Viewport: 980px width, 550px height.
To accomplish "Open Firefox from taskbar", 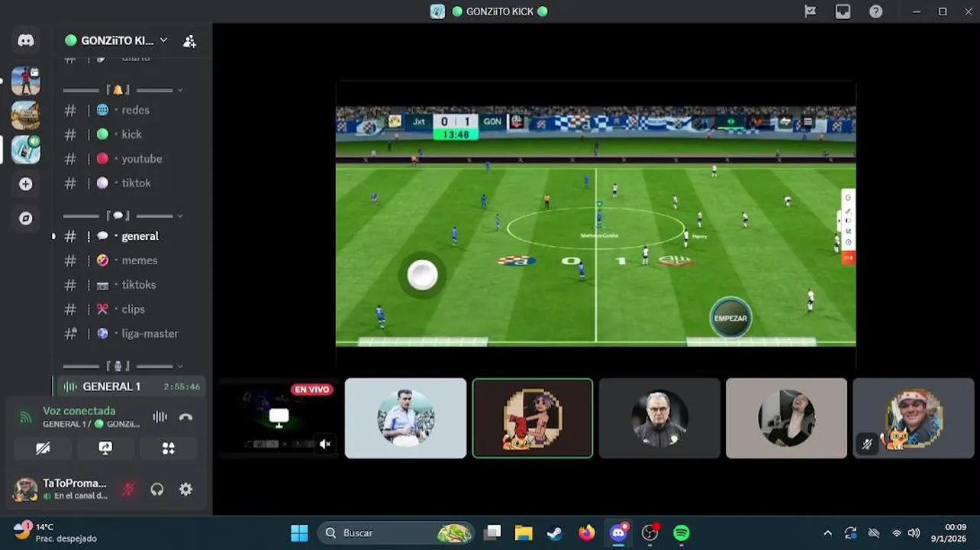I will coord(586,532).
